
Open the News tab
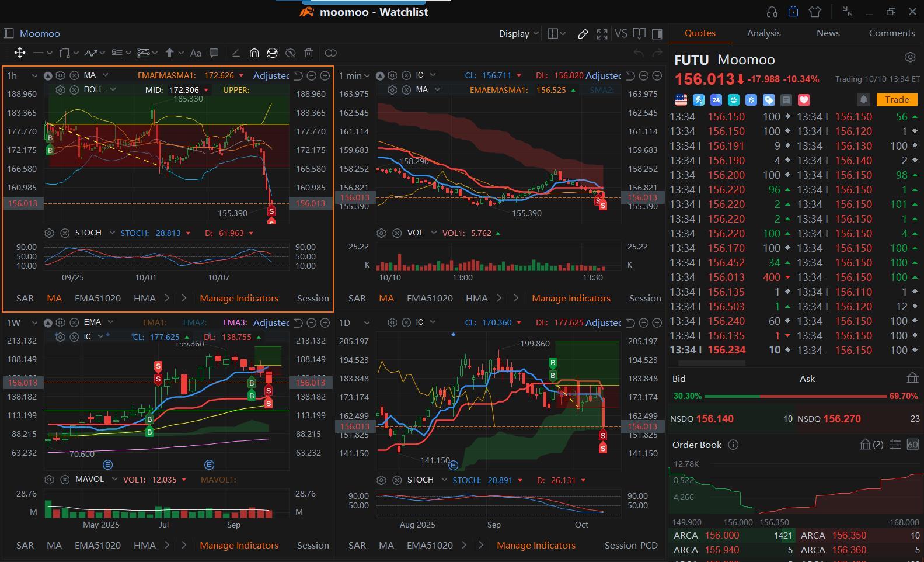pos(828,33)
